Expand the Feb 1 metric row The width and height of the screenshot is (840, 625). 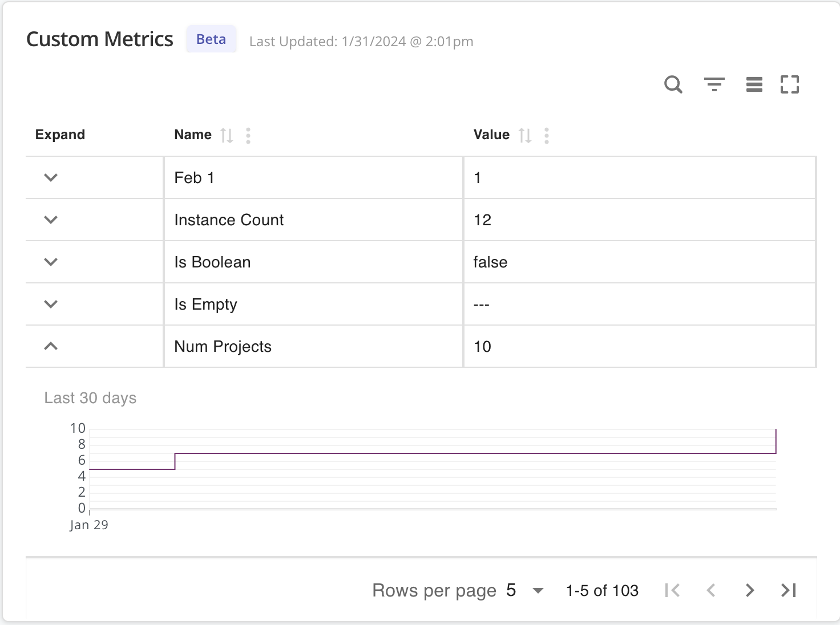click(x=50, y=177)
